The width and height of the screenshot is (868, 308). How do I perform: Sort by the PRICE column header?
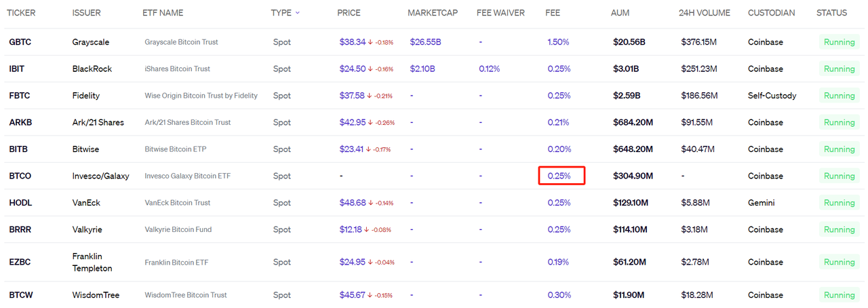[x=349, y=13]
